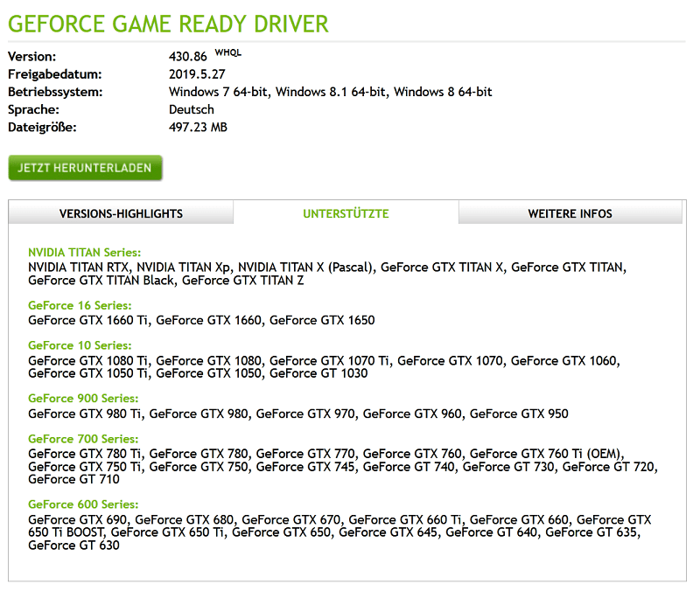This screenshot has width=700, height=598.
Task: Click the language value Deutsch
Action: pyautogui.click(x=192, y=109)
